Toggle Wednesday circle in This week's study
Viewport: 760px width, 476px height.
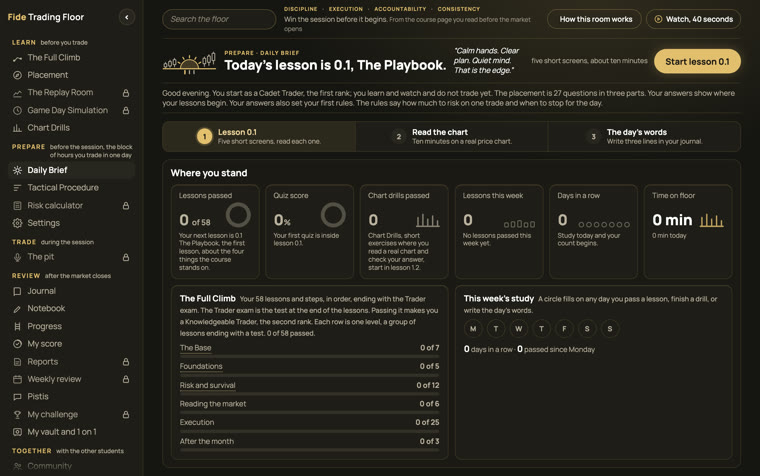519,329
